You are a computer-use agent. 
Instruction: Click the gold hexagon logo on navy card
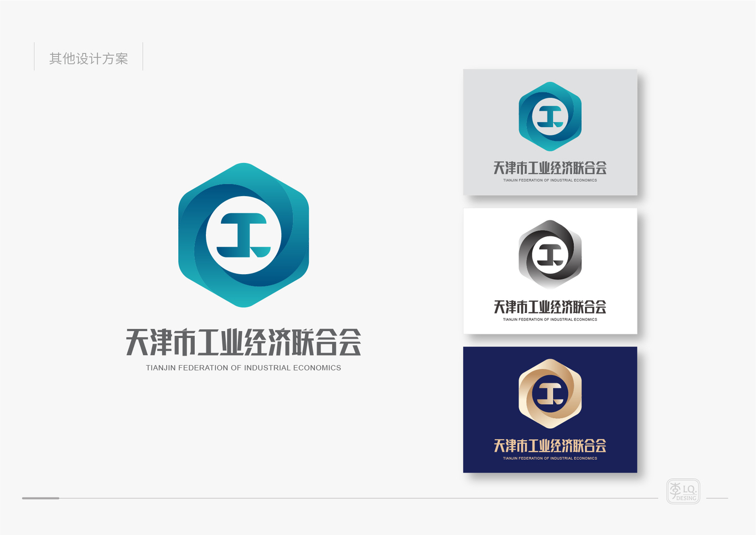click(550, 394)
